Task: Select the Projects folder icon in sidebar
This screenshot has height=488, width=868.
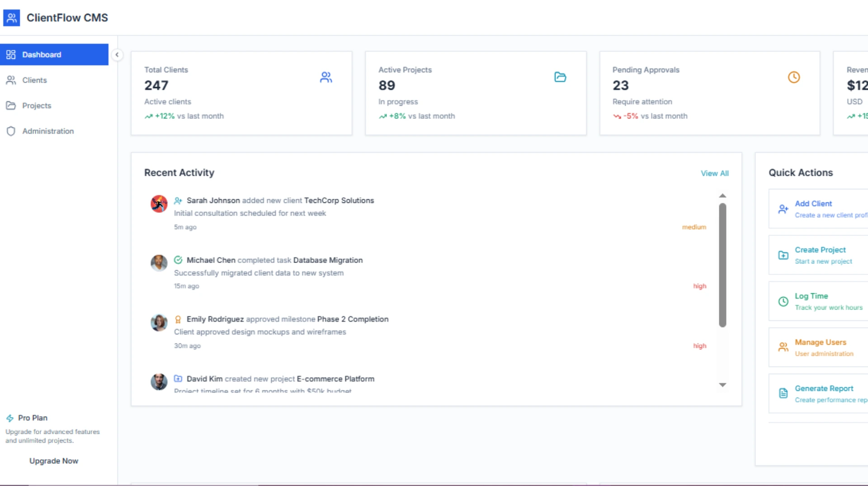Action: coord(11,105)
